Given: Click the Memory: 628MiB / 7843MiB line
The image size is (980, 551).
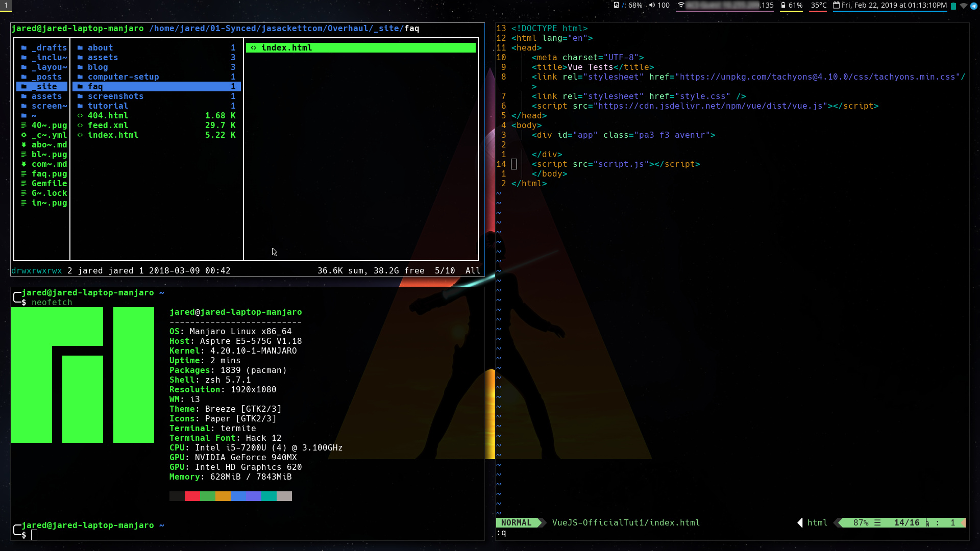Looking at the screenshot, I should pos(231,477).
